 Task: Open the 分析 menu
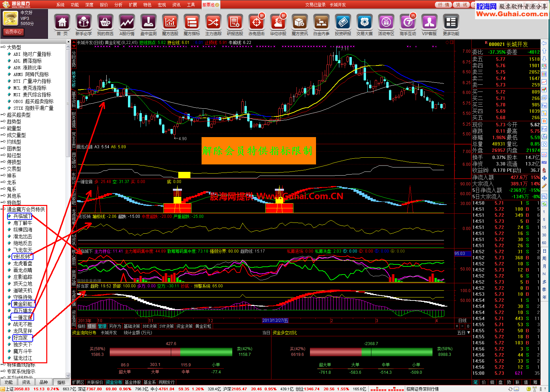(119, 5)
